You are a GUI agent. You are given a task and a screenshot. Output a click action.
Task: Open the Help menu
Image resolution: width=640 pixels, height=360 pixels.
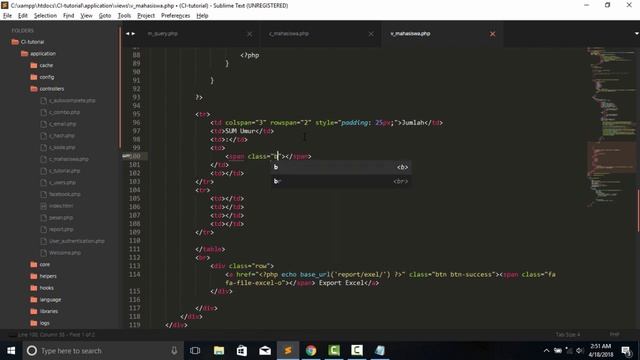point(202,16)
